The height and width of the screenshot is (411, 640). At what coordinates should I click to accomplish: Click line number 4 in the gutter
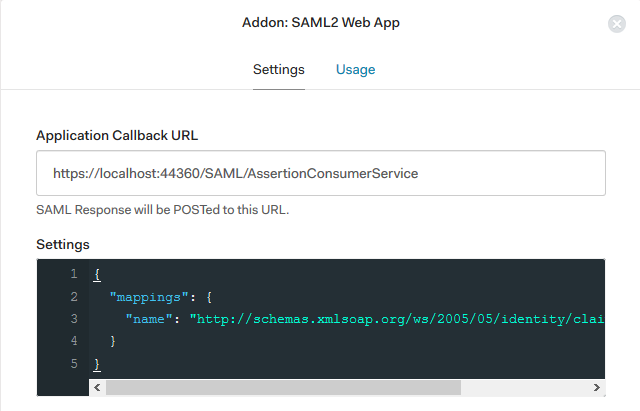pyautogui.click(x=73, y=342)
